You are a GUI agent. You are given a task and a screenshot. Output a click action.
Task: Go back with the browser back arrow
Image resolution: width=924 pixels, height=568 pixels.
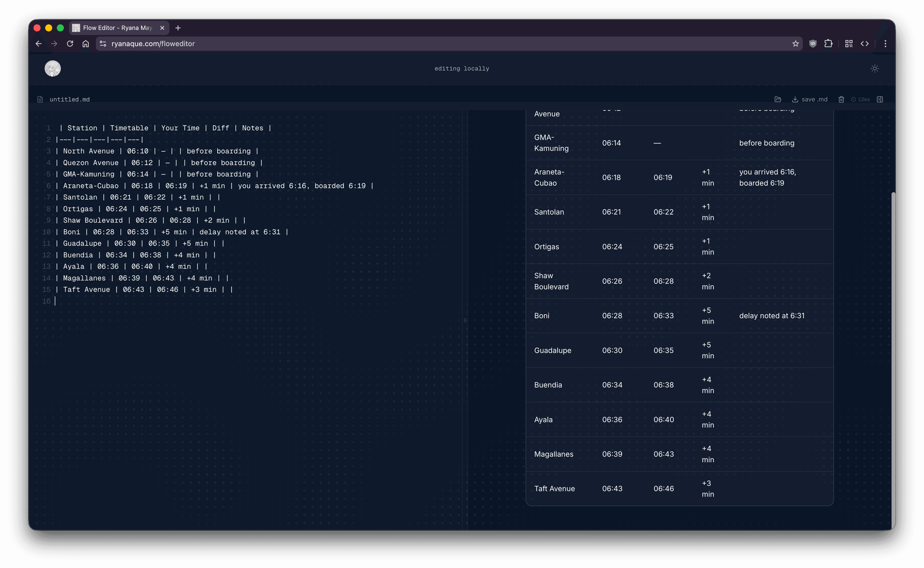coord(38,44)
